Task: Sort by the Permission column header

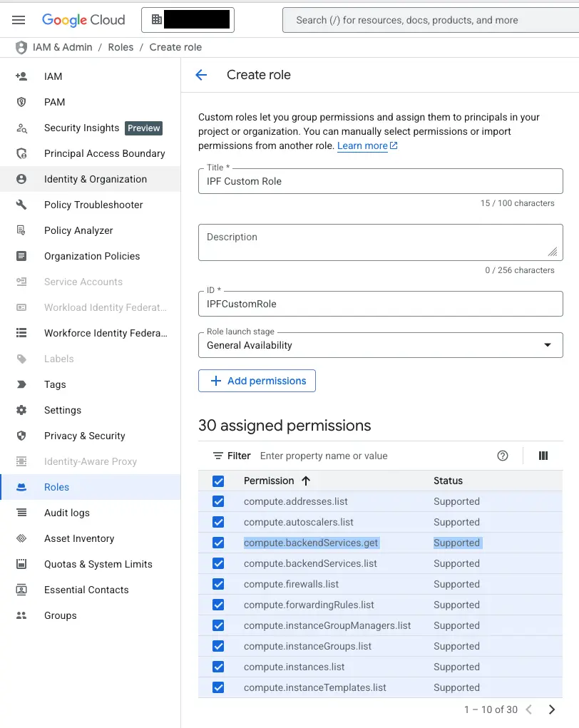Action: click(x=269, y=481)
